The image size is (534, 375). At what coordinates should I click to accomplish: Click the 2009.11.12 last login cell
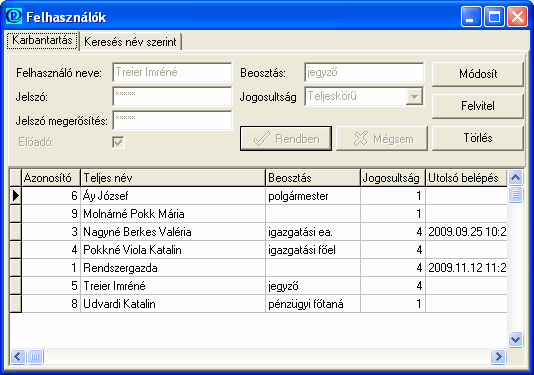(466, 268)
